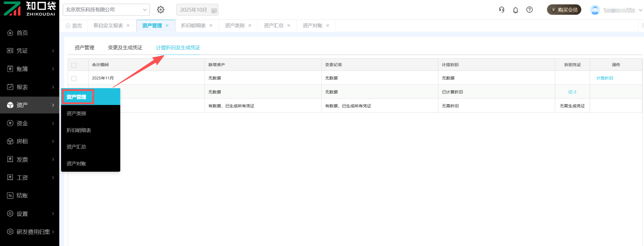Go to 首页 in the sidebar
Viewport: 644px width, 246px height.
22,33
